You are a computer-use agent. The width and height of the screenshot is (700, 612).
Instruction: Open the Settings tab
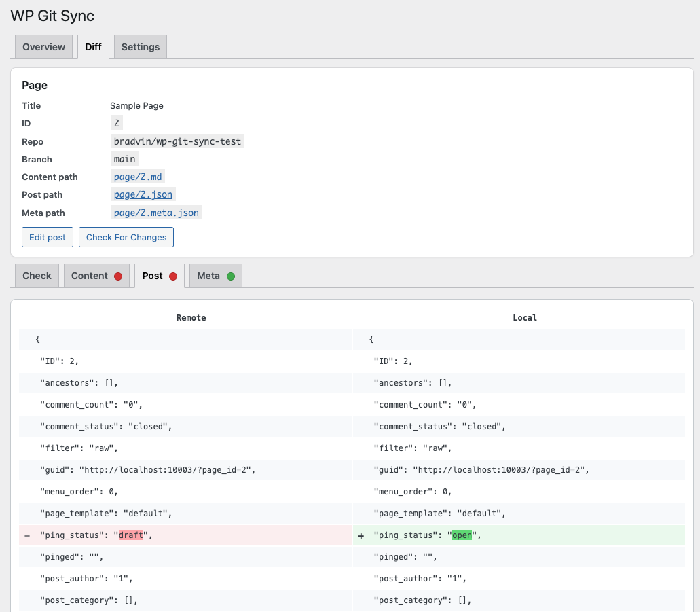(x=140, y=47)
